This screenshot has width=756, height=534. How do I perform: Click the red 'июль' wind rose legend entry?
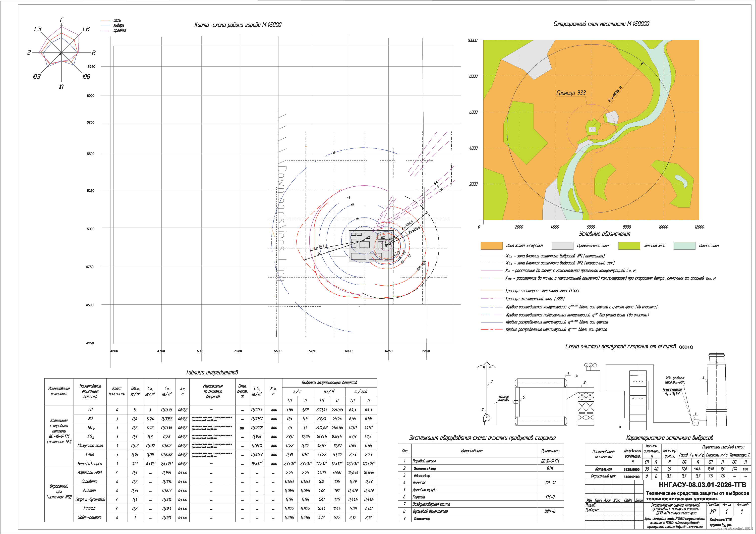[x=117, y=20]
